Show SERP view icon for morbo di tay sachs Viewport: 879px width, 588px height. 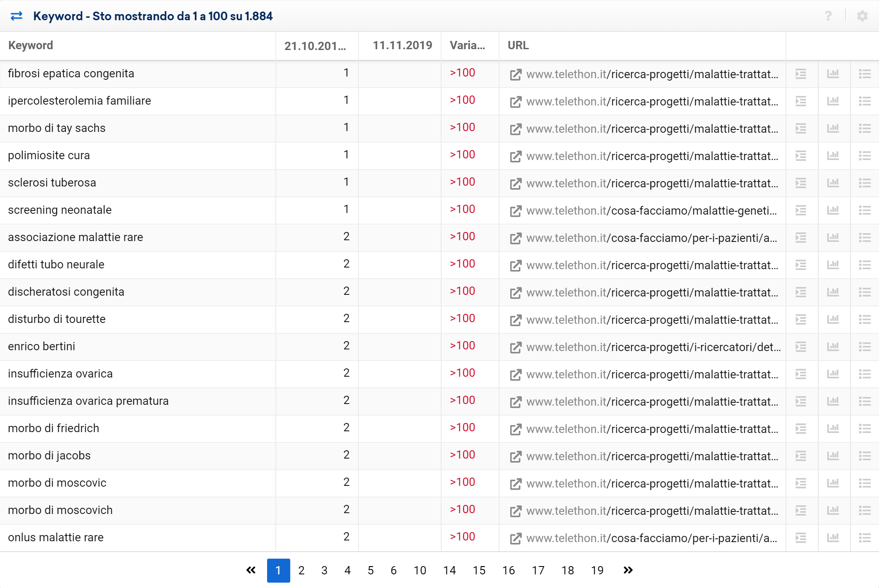click(x=801, y=129)
